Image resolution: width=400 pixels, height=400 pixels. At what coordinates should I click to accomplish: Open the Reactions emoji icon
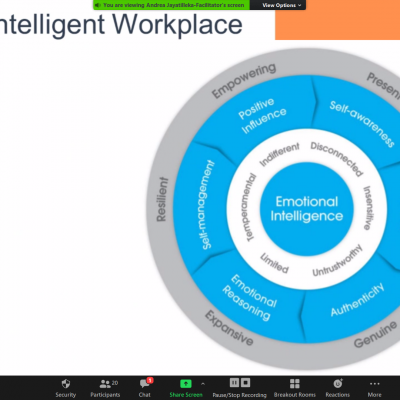[x=338, y=384]
